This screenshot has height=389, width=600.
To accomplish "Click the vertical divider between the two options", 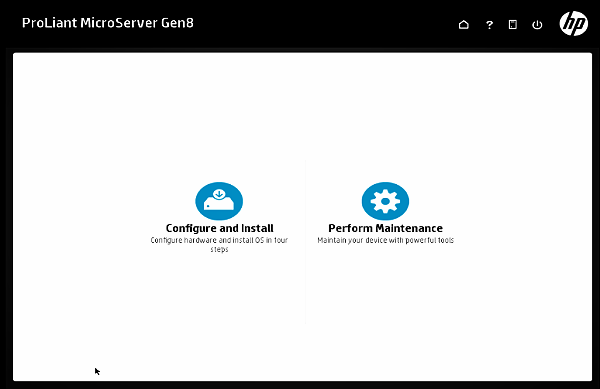I will pos(305,242).
